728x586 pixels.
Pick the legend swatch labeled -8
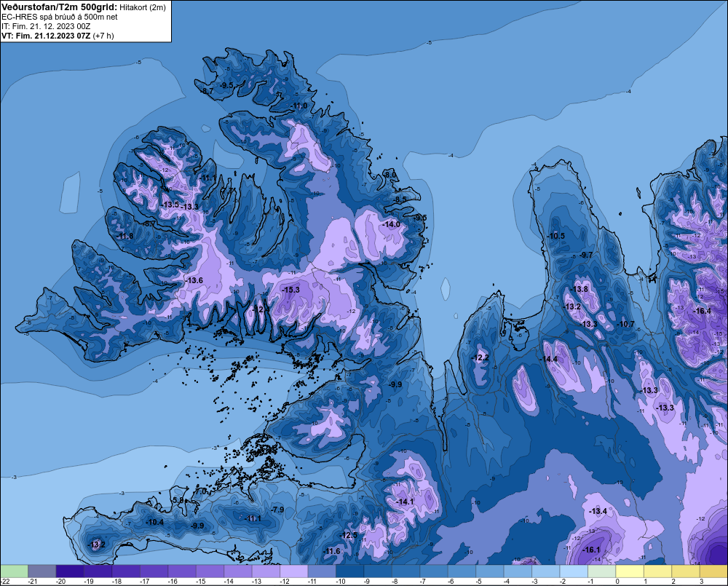coord(405,571)
